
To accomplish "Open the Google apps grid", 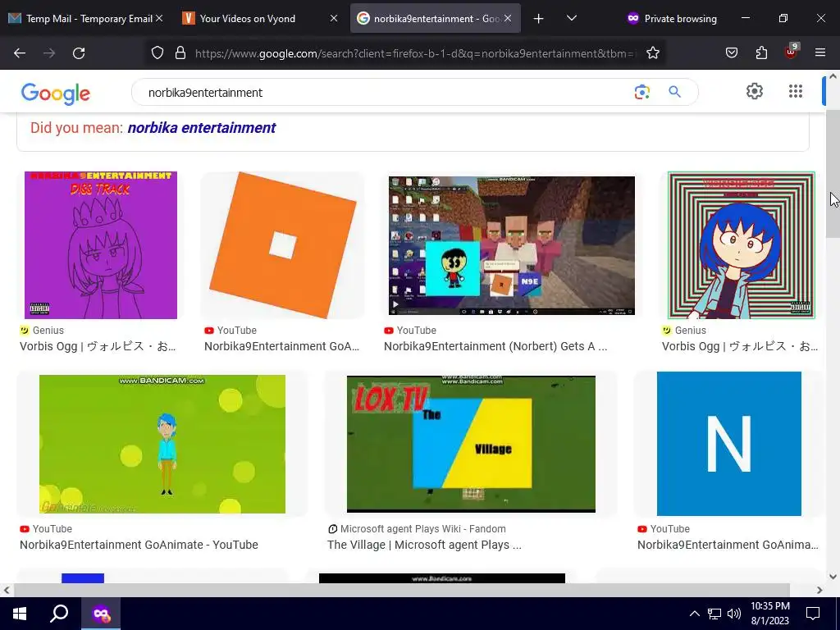I will click(x=796, y=91).
